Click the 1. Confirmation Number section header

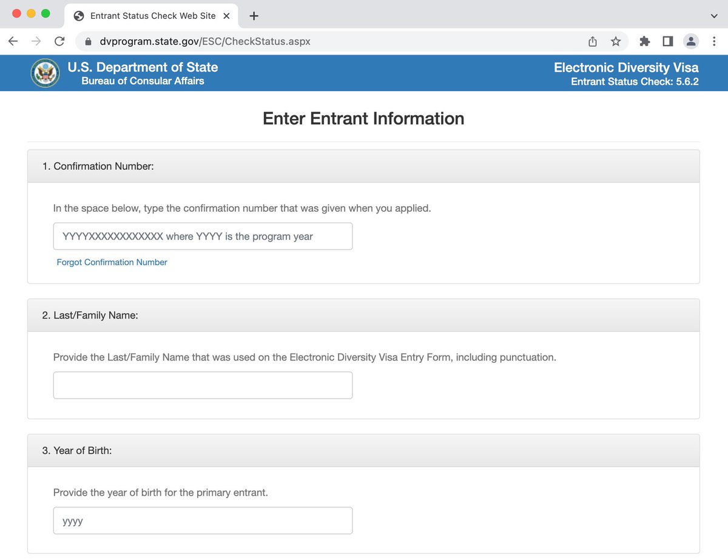coord(363,166)
